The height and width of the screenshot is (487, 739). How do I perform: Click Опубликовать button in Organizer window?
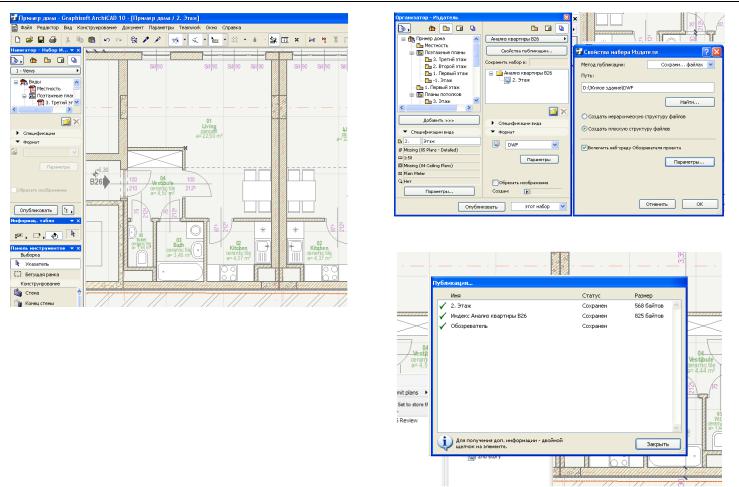[482, 206]
